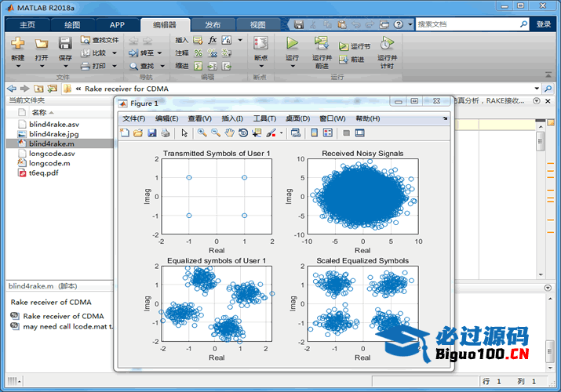Click the Link Plot icon in Figure 1
Viewport: 561px width, 392px height.
(296, 133)
